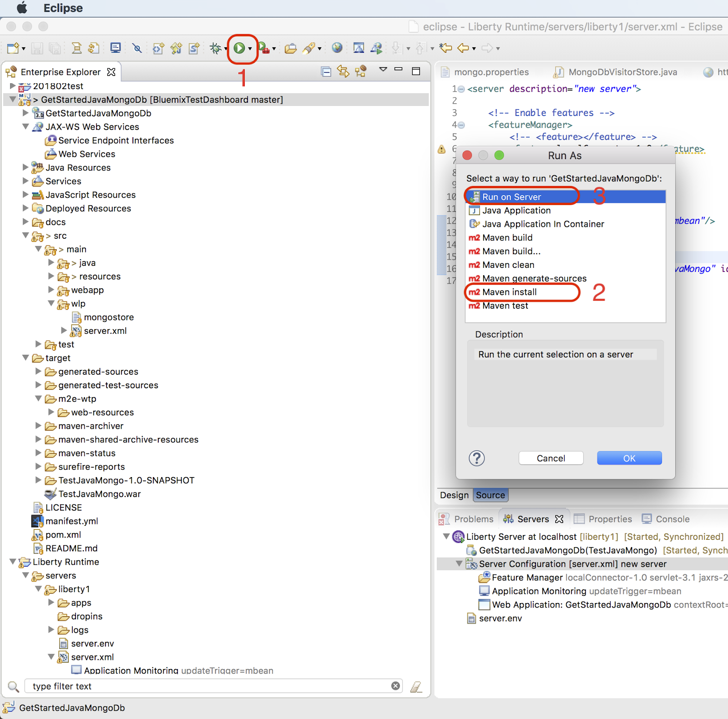Viewport: 728px width, 719px height.
Task: Select TestJavaMongo.war in target folder
Action: [x=99, y=493]
